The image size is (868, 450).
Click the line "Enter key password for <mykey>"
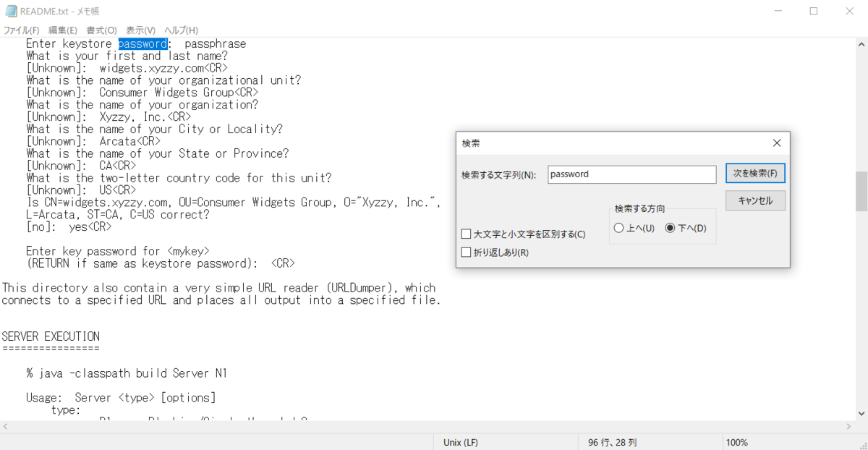(118, 251)
